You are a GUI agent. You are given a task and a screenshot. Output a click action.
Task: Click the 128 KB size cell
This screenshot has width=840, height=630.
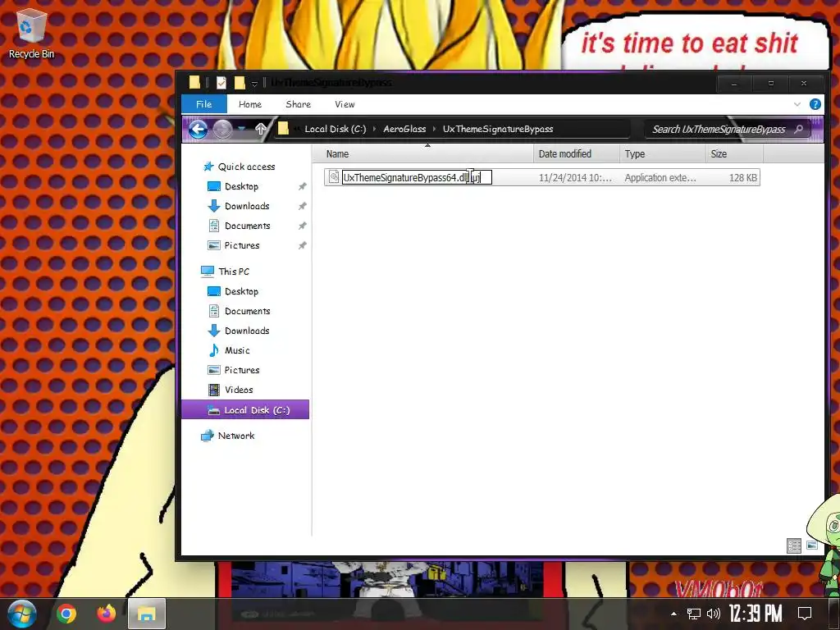(743, 178)
